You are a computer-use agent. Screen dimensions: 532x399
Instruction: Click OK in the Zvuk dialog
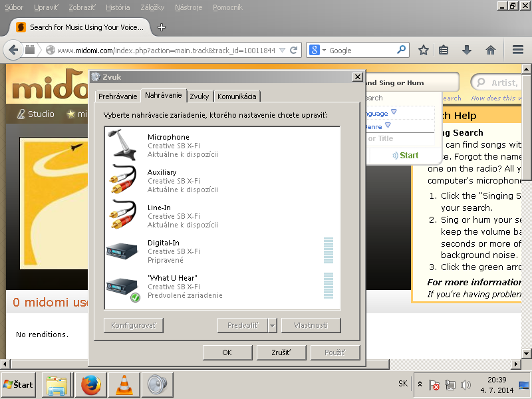coord(227,352)
